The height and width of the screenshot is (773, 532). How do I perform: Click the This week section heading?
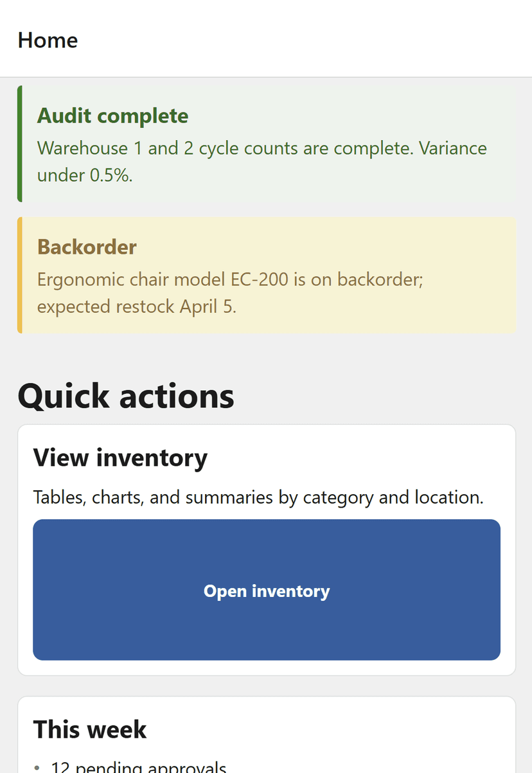coord(89,729)
